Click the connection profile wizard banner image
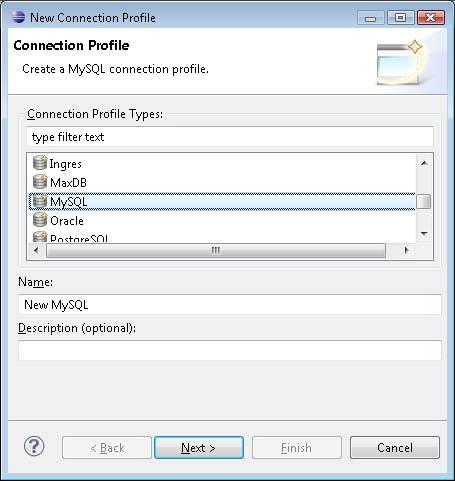 (400, 62)
